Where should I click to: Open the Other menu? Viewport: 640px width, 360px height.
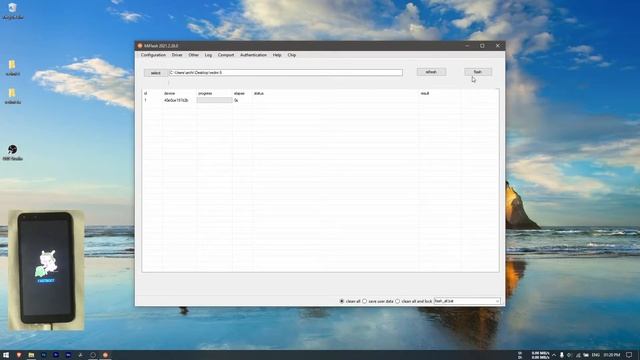tap(193, 55)
